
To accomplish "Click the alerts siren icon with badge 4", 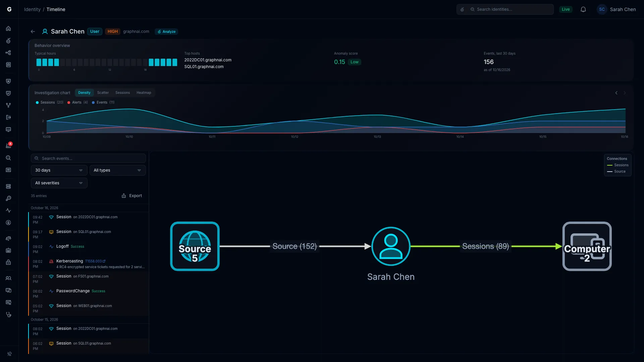I will point(8,145).
